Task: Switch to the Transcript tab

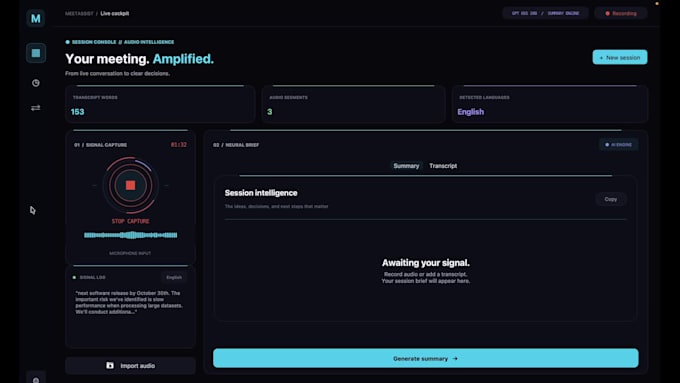Action: point(443,166)
